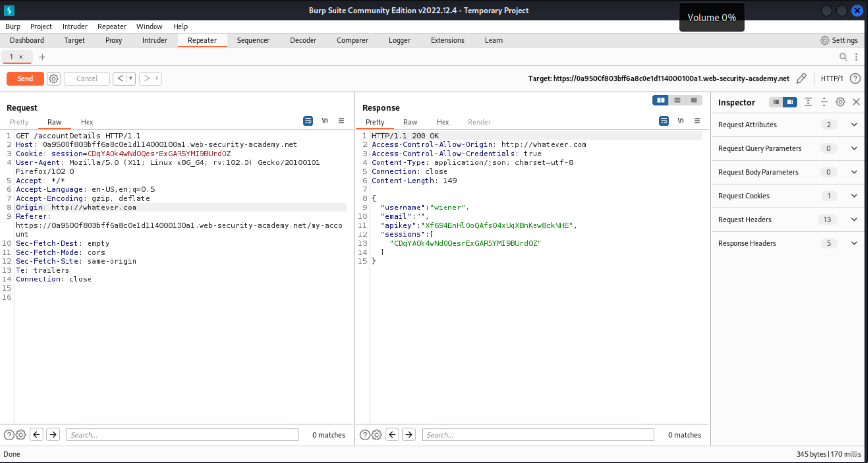Dock Inspector panel layout right icon
Screen dimensions: 868x463
tap(790, 102)
